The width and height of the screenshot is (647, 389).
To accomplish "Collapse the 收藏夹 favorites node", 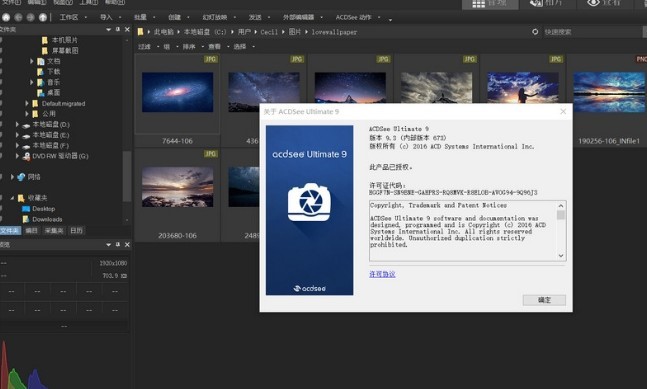I will point(12,198).
